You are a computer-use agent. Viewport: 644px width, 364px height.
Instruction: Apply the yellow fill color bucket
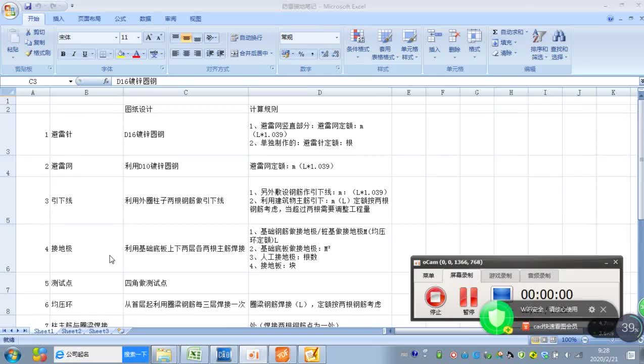tap(120, 54)
